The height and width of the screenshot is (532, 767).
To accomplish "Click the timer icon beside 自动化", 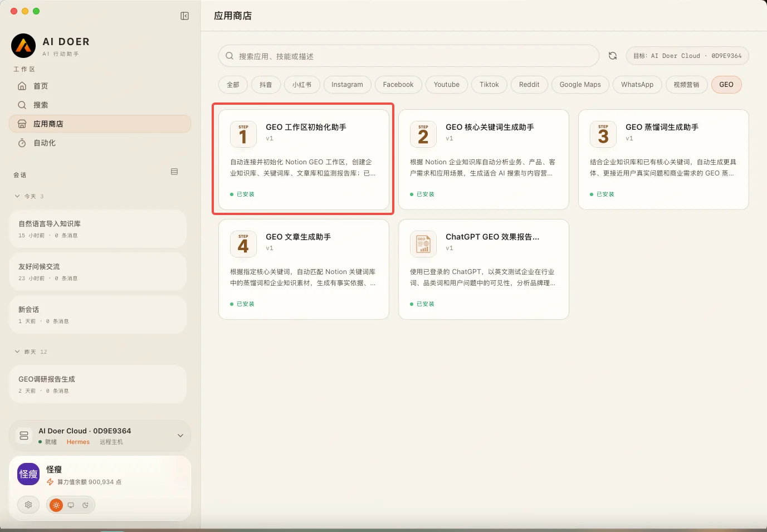I will coord(22,143).
